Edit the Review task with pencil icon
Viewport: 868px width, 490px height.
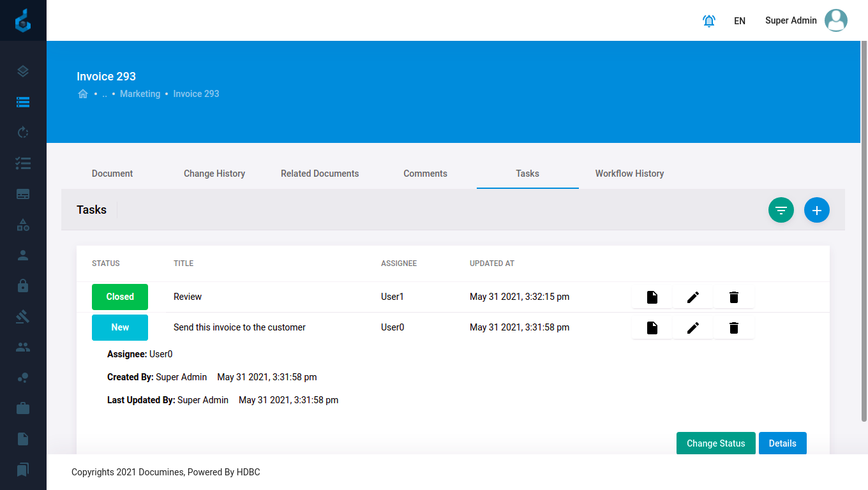point(692,297)
